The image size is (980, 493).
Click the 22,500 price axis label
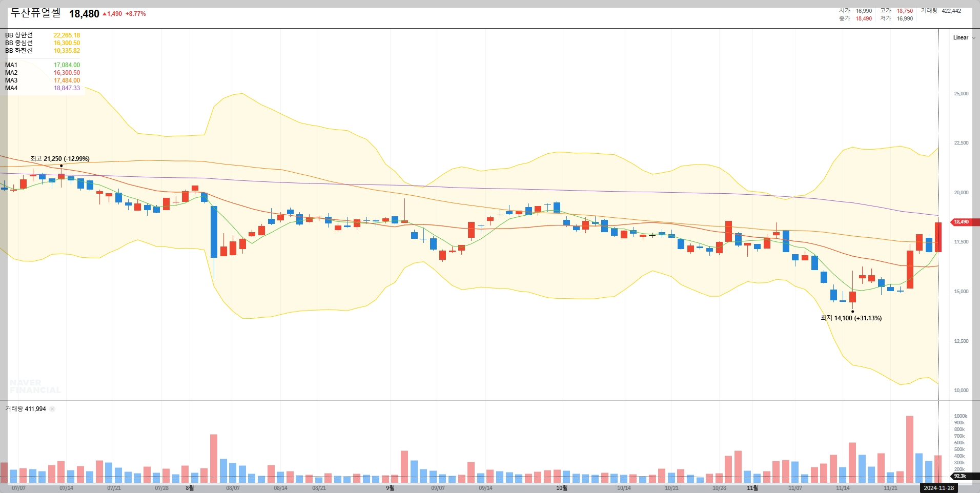[961, 143]
